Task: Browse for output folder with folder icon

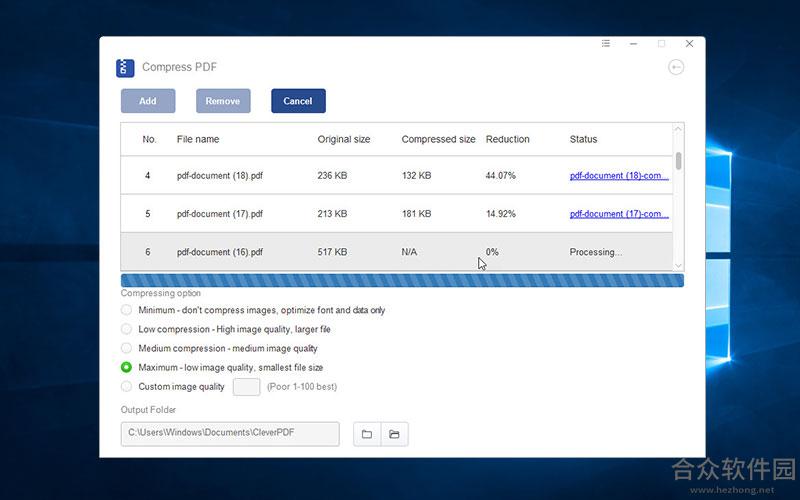Action: pyautogui.click(x=367, y=434)
